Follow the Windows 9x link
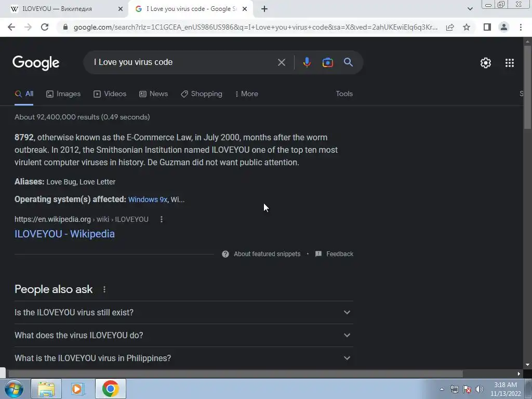 click(148, 199)
